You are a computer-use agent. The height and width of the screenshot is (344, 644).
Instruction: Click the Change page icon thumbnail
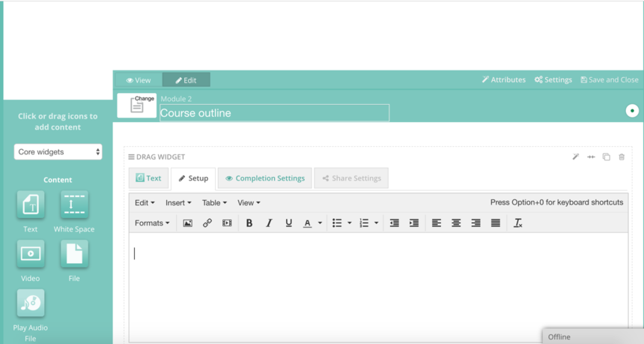(x=137, y=106)
